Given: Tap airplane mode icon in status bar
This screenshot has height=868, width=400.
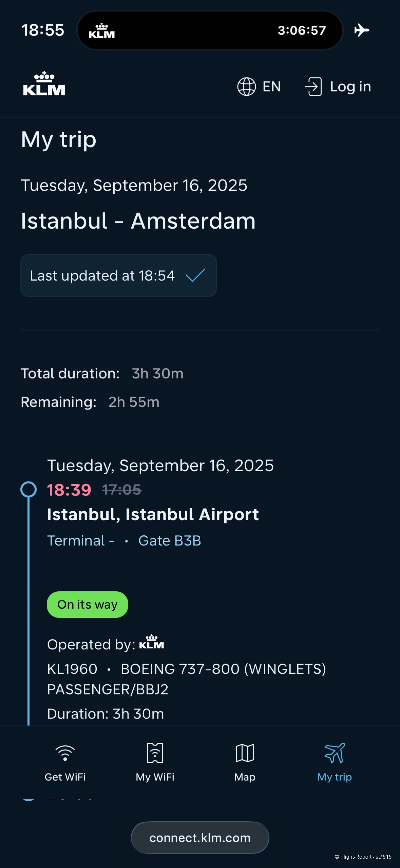Looking at the screenshot, I should tap(362, 30).
